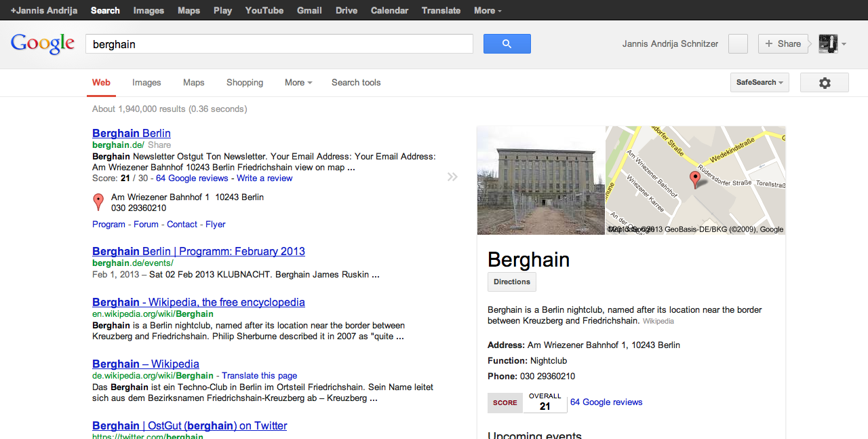This screenshot has height=439, width=868.
Task: Open the settings gear menu
Action: tap(825, 83)
